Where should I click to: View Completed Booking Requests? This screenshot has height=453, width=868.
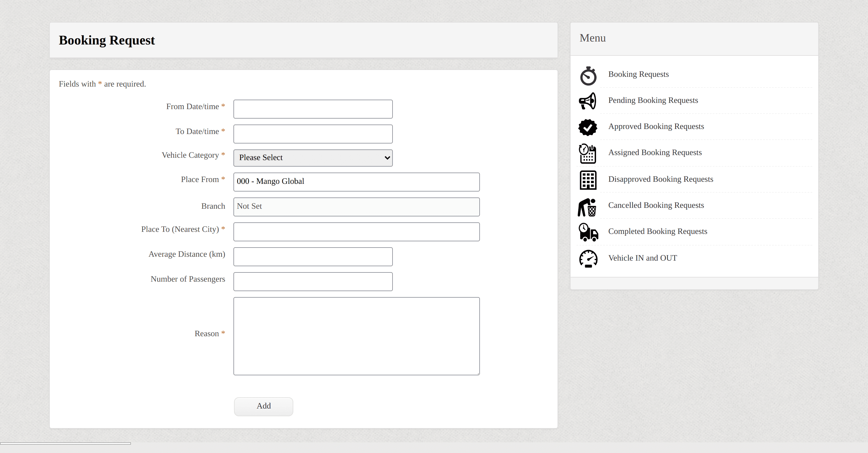click(x=658, y=231)
